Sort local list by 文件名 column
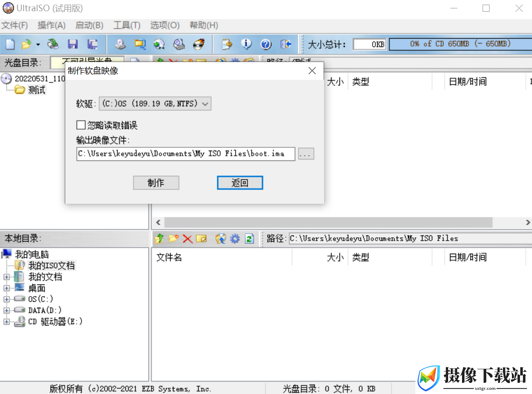The width and height of the screenshot is (532, 394). tap(169, 257)
